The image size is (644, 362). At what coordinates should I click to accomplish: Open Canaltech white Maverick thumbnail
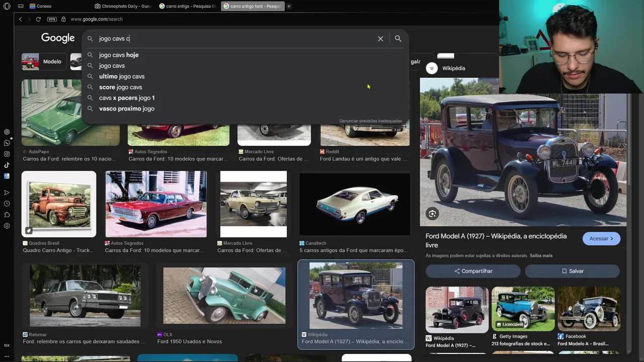355,204
